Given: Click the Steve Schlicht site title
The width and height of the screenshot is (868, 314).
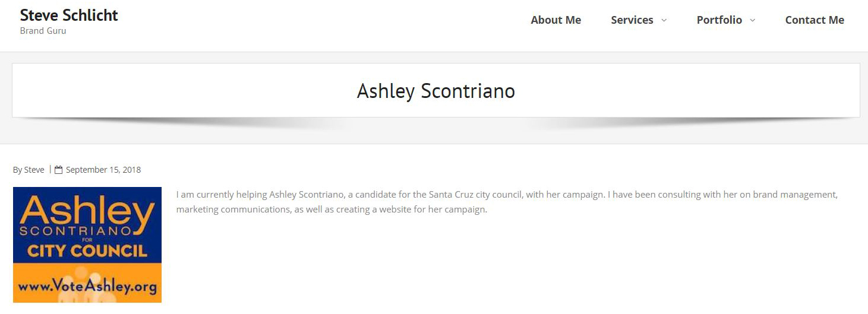Looking at the screenshot, I should point(69,15).
